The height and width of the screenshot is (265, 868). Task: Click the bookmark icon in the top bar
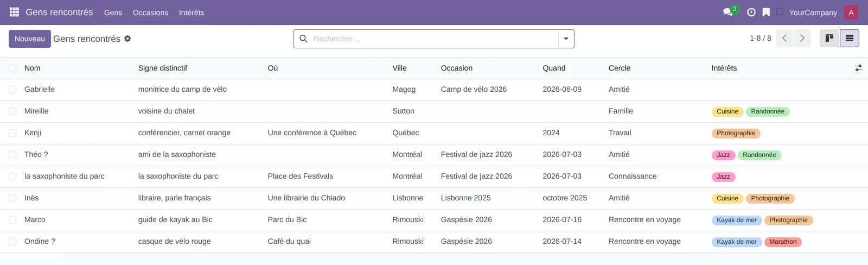coord(766,12)
